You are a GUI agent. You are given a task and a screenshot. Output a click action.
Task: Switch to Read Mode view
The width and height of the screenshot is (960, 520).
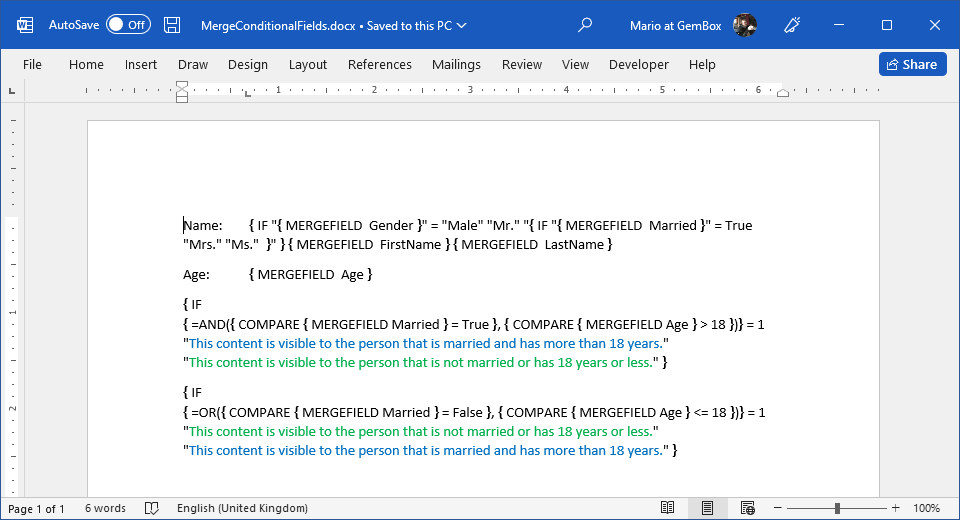[x=667, y=508]
